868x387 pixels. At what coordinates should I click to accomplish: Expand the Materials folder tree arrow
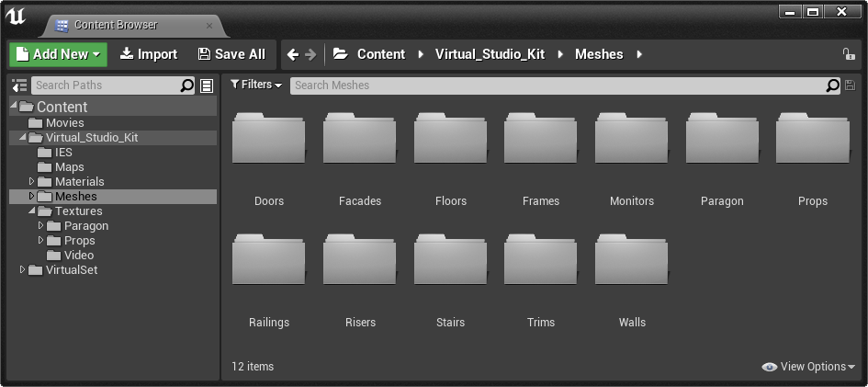click(x=31, y=182)
